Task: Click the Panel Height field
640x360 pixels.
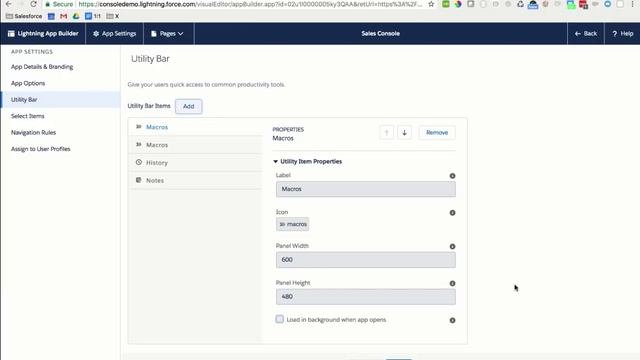Action: coord(366,297)
